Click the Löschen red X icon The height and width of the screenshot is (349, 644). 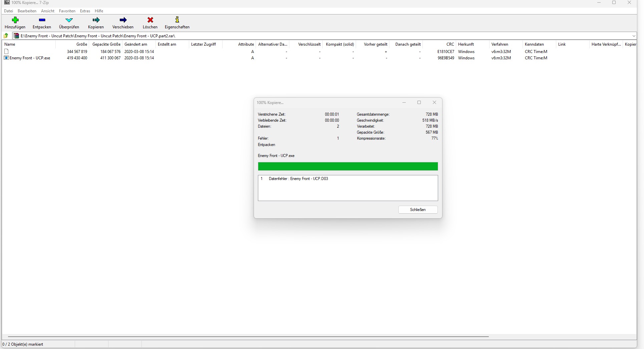(x=150, y=20)
